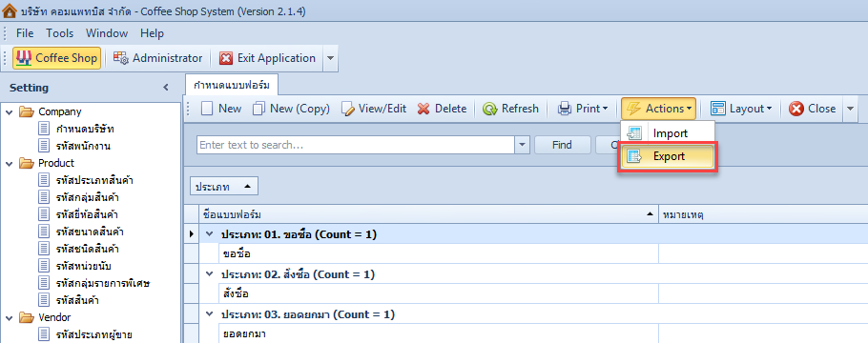868x343 pixels.
Task: Click the New toolbar button
Action: (x=221, y=109)
